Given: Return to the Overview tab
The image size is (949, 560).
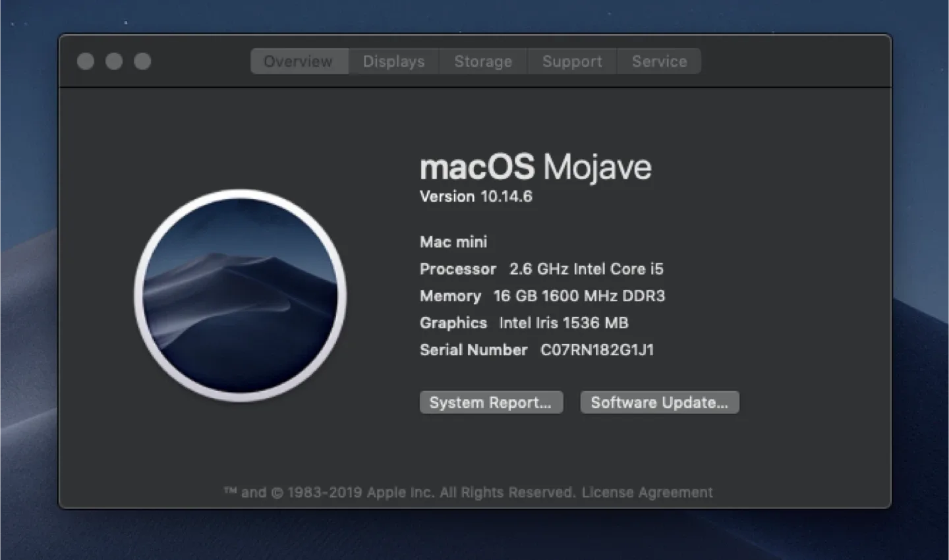Looking at the screenshot, I should pyautogui.click(x=299, y=61).
